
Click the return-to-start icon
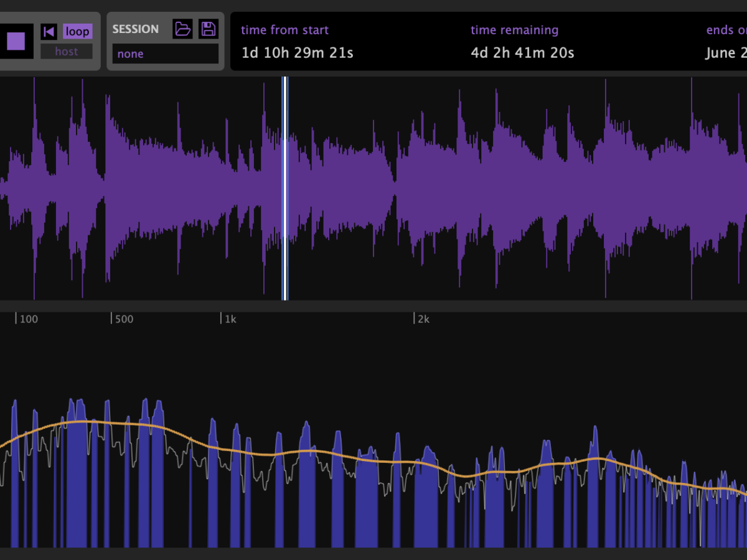tap(49, 31)
